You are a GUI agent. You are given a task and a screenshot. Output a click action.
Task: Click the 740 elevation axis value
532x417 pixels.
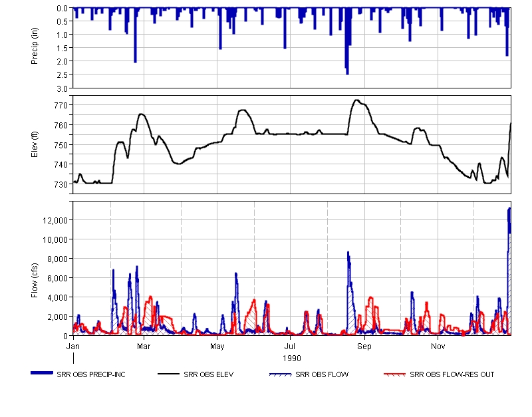(x=61, y=164)
